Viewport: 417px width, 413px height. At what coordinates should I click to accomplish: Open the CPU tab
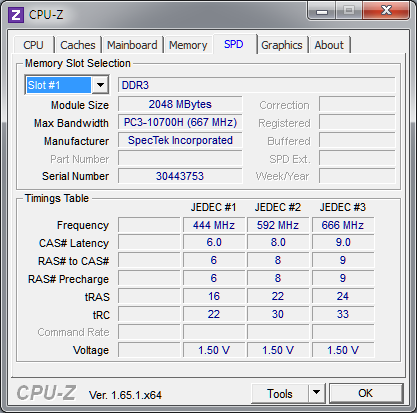33,45
